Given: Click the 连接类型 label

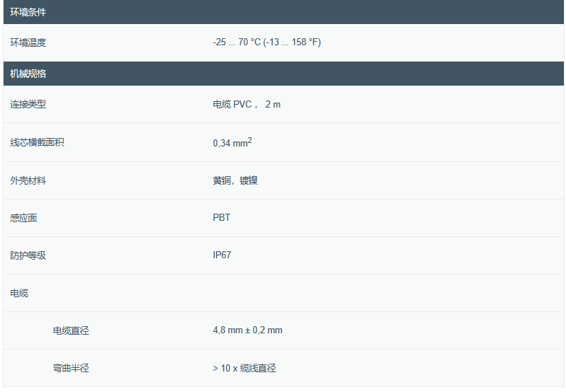Looking at the screenshot, I should point(28,104).
